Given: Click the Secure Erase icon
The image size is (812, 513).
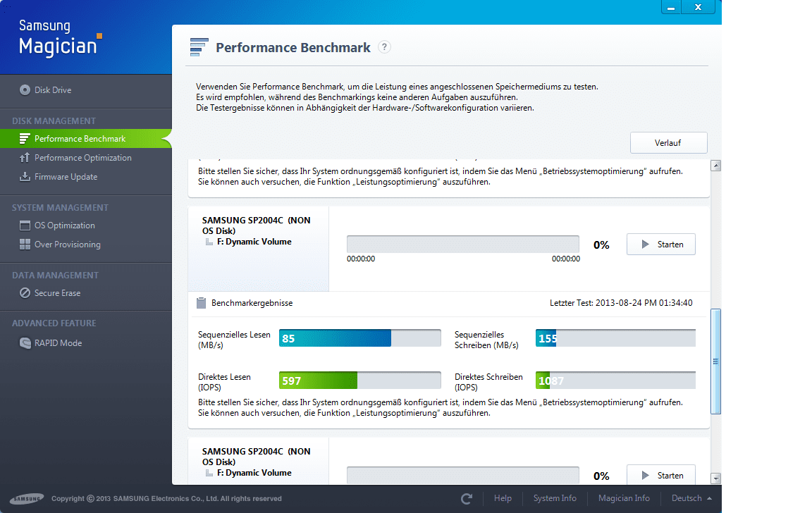Looking at the screenshot, I should [x=25, y=293].
